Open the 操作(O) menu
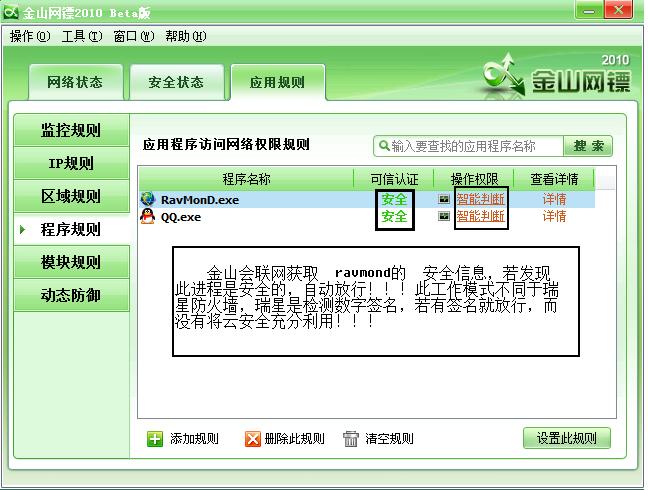 (x=30, y=36)
